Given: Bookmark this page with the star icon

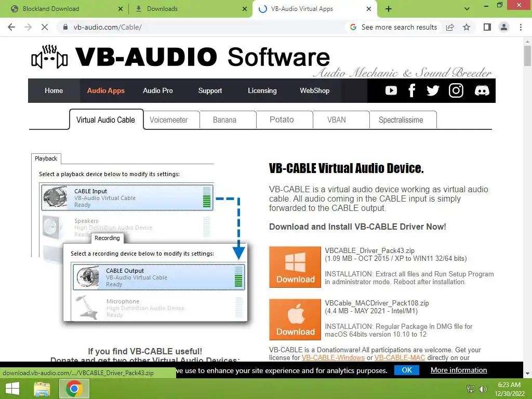Looking at the screenshot, I should [467, 27].
